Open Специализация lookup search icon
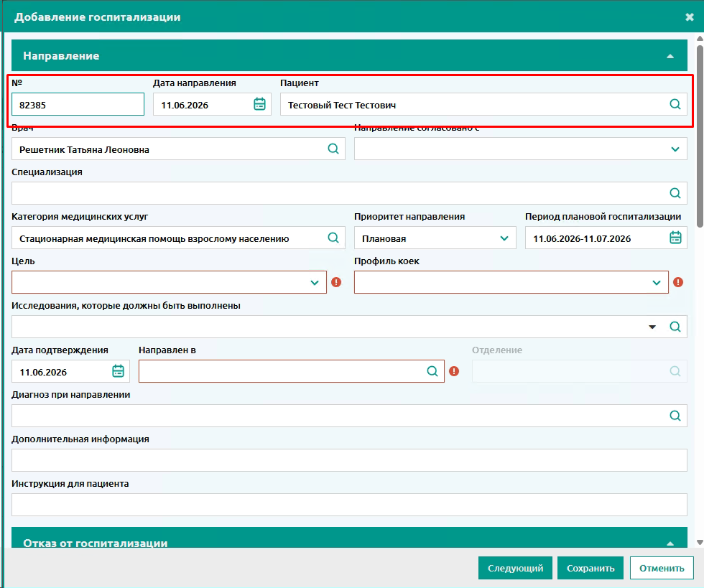 675,193
